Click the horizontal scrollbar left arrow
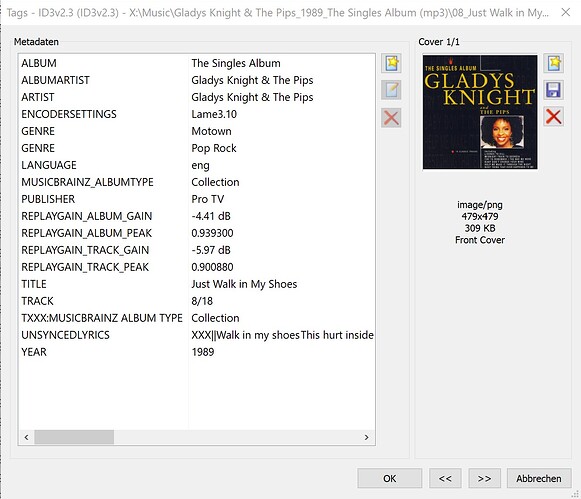 click(26, 437)
